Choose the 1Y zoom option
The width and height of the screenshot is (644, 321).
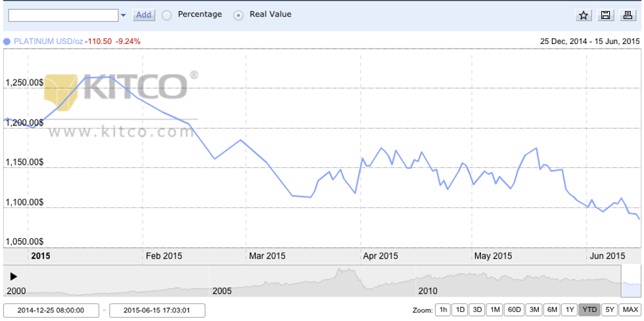click(x=569, y=310)
